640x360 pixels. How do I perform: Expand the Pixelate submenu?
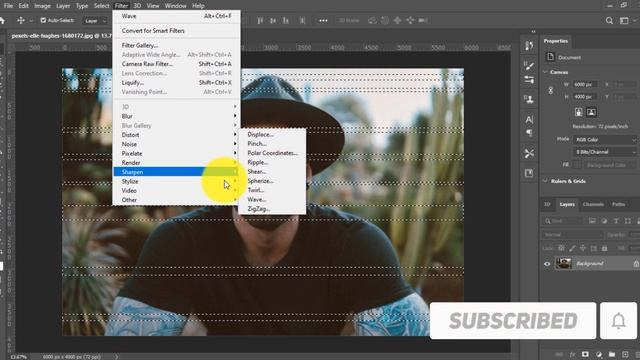[x=176, y=153]
